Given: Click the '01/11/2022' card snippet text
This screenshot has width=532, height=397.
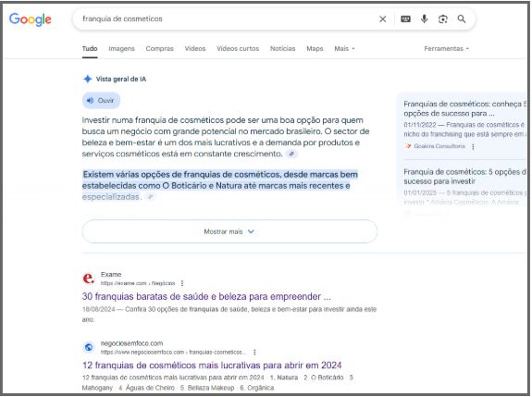Looking at the screenshot, I should [464, 130].
